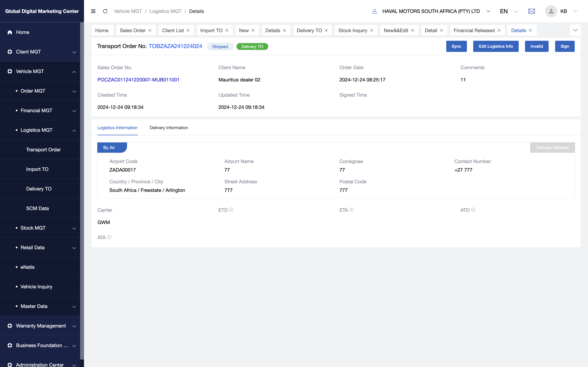Click the ETA info icon
The image size is (588, 367).
point(352,210)
